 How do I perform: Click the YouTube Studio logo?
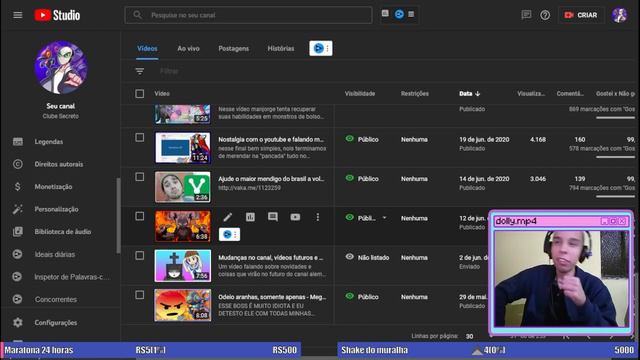click(x=57, y=15)
